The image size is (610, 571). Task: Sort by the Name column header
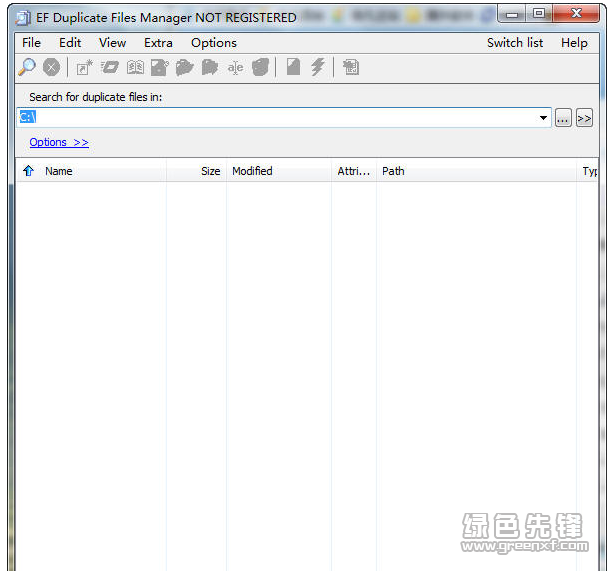coord(100,171)
